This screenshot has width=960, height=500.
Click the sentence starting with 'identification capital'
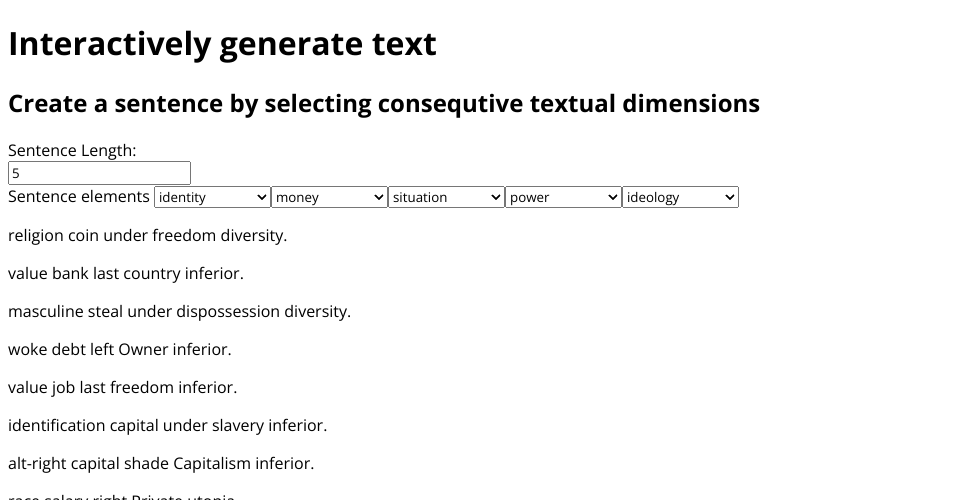tap(167, 426)
